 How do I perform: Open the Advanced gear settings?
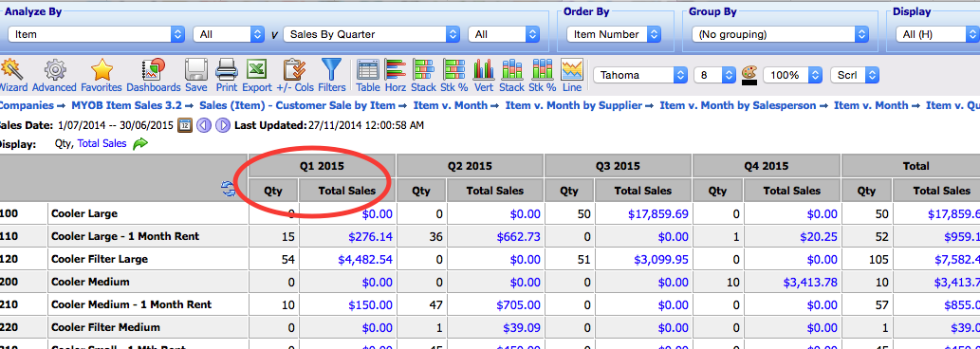[54, 76]
